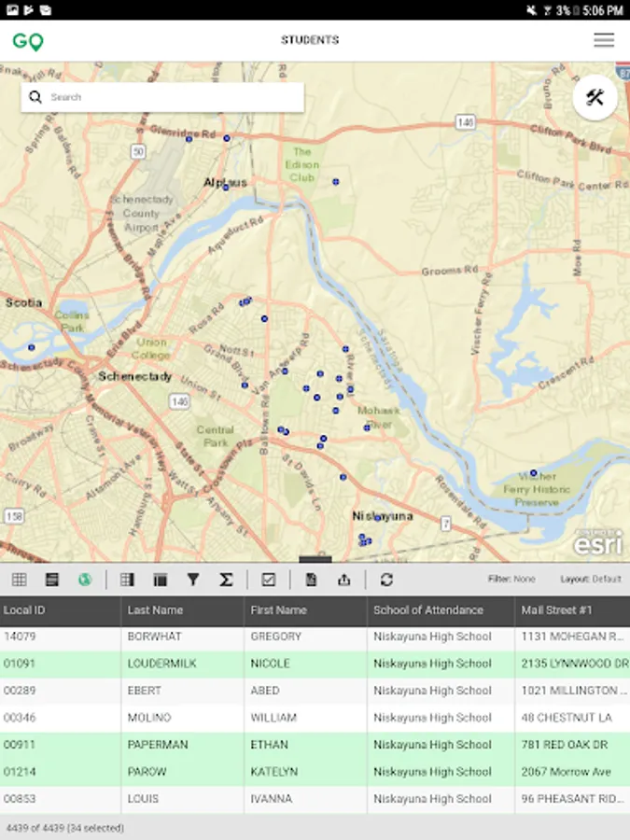The width and height of the screenshot is (630, 840).
Task: Refresh the student list
Action: point(386,580)
